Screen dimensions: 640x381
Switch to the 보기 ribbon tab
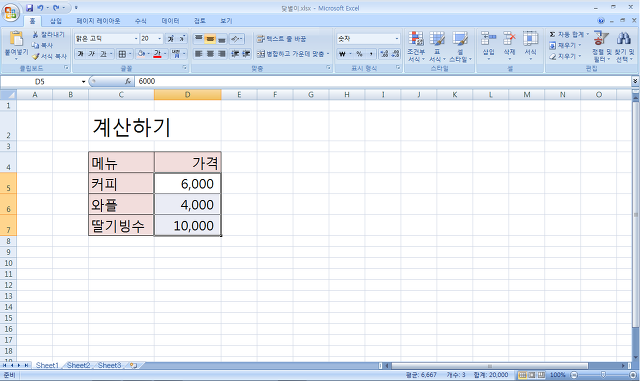226,21
